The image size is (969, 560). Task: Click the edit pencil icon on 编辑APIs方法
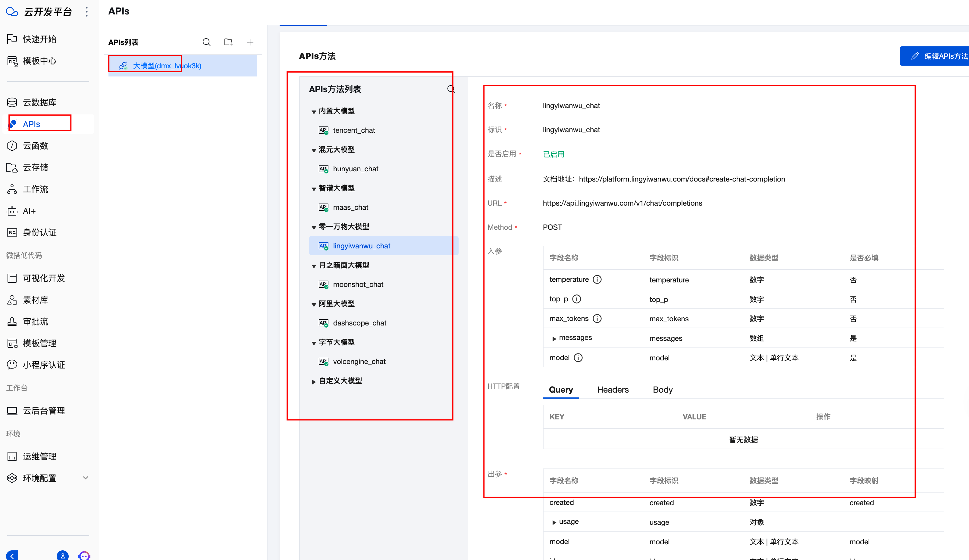(x=915, y=56)
